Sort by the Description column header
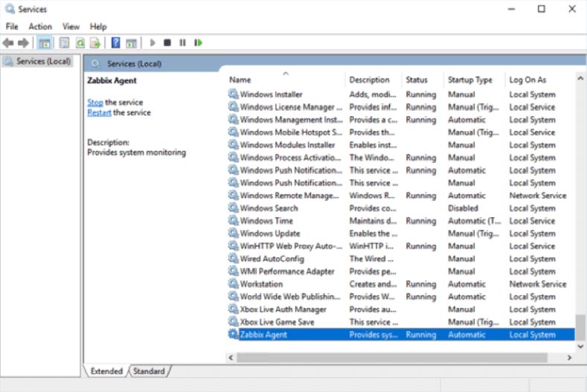 click(x=374, y=80)
